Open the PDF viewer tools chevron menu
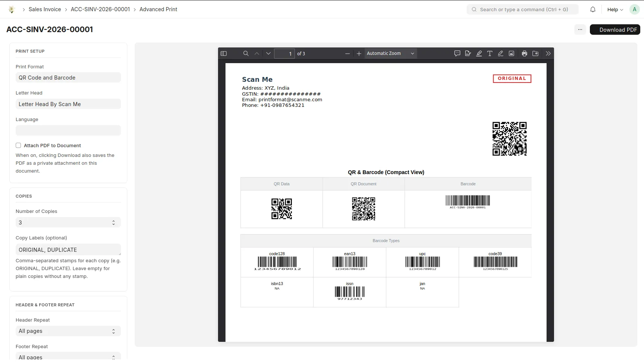The image size is (644, 362). click(x=548, y=53)
